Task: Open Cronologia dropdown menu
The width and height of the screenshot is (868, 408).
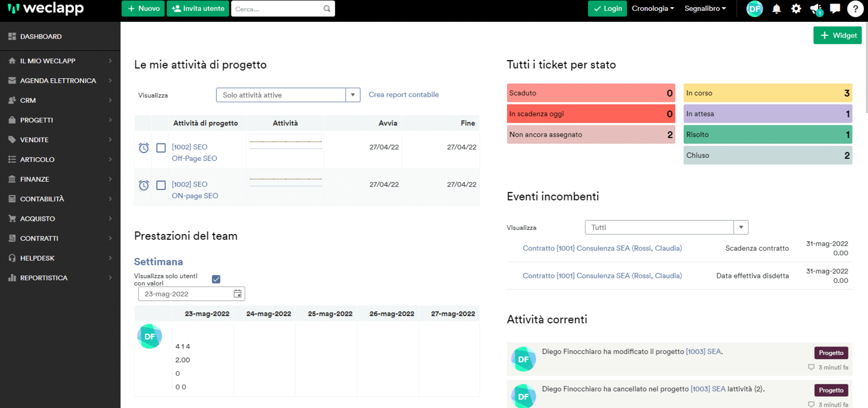Action: click(x=653, y=9)
